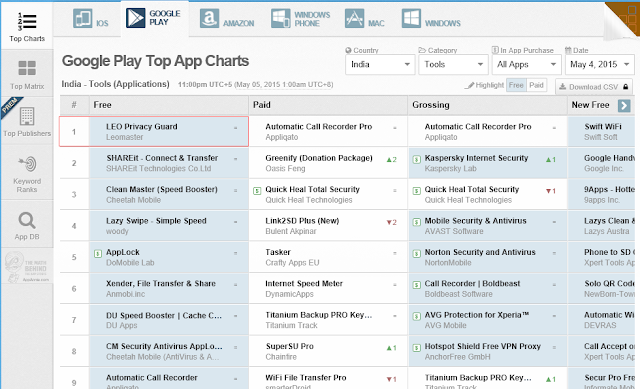
Task: Open publisher Leomaster link
Action: pos(124,137)
